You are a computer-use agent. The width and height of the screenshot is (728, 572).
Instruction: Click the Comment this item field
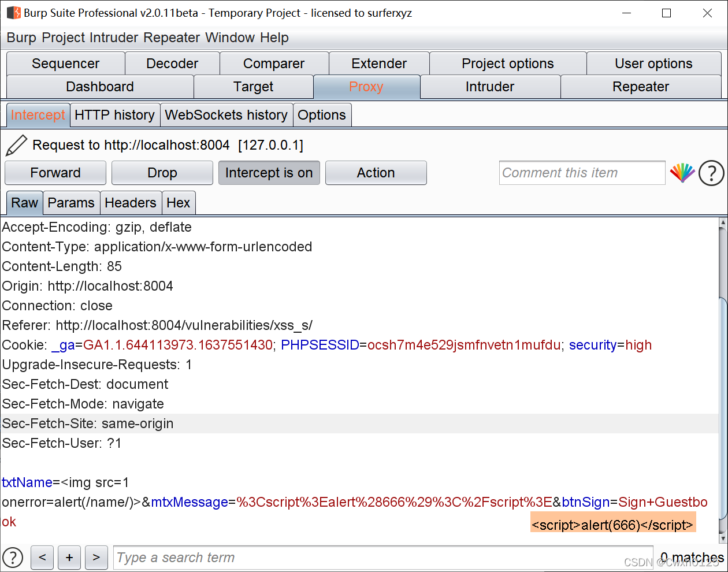point(582,173)
